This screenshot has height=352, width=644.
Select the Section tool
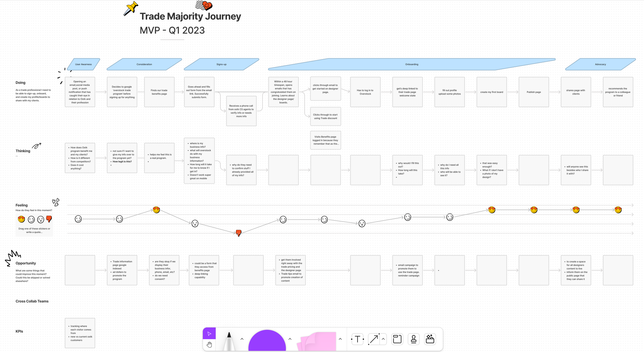click(x=397, y=339)
